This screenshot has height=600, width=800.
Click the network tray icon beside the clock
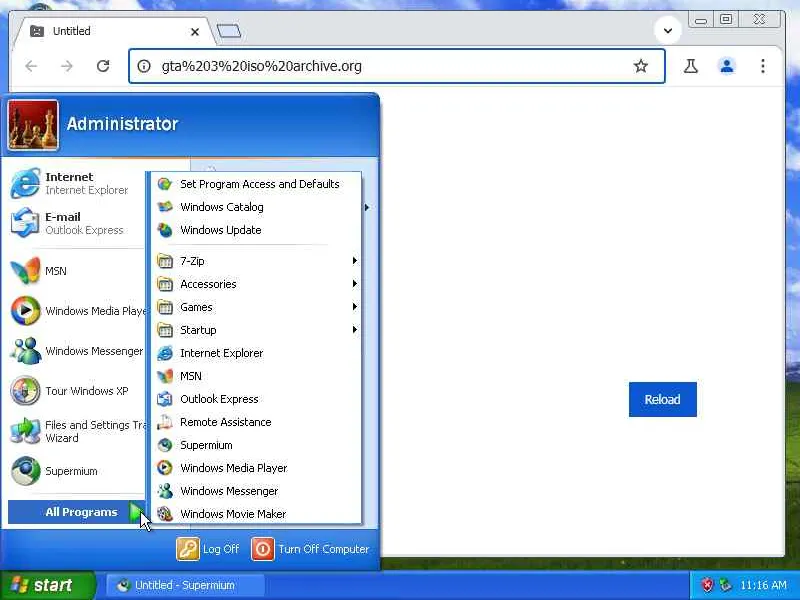pyautogui.click(x=725, y=585)
